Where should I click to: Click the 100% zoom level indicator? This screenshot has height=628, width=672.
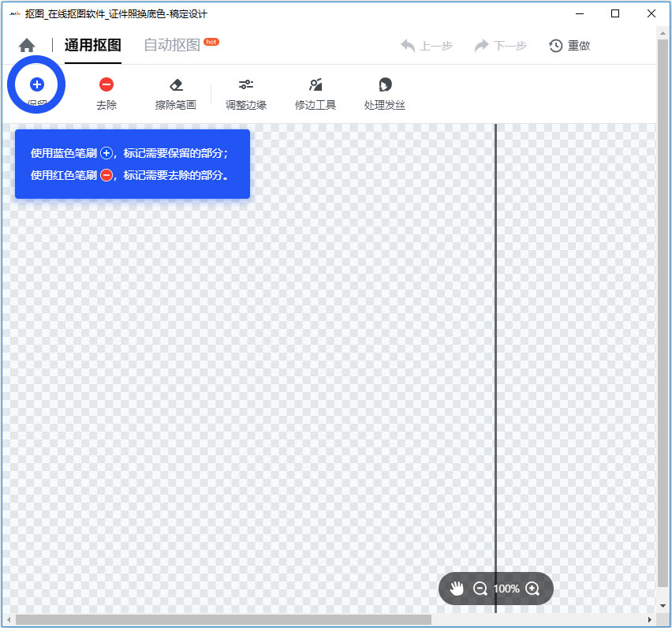[506, 588]
